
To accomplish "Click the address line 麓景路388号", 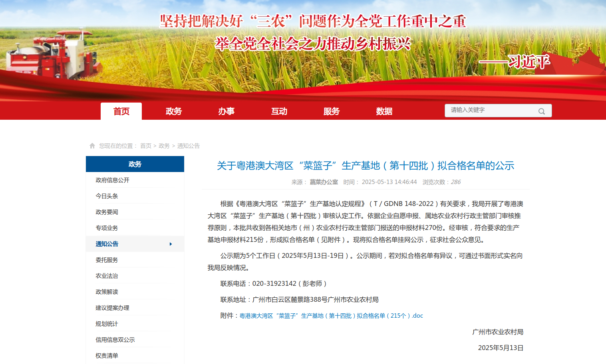I will tap(309, 300).
